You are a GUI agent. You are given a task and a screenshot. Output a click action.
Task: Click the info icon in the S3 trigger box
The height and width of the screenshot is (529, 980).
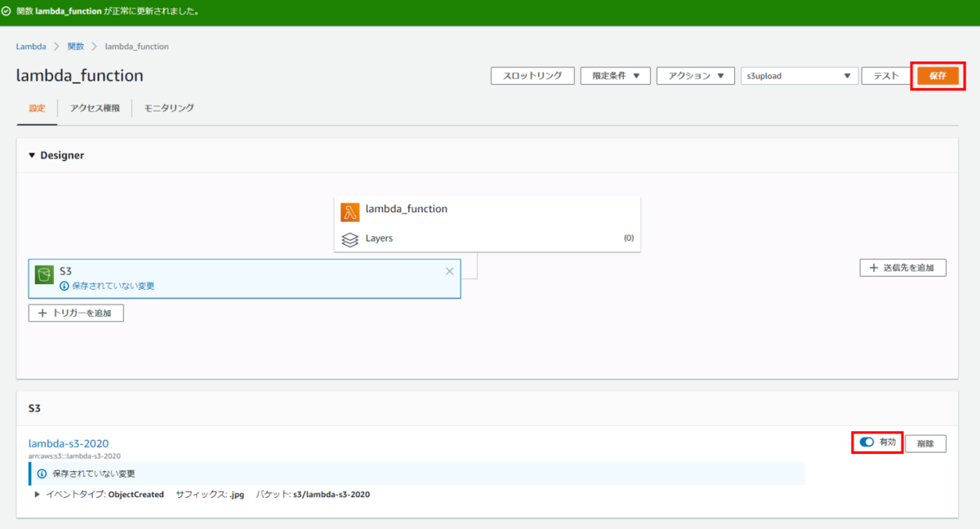pyautogui.click(x=65, y=286)
